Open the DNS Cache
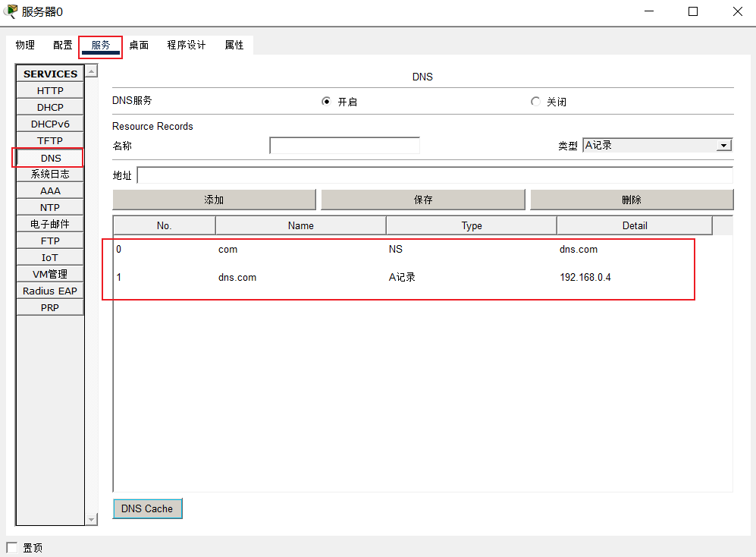Image resolution: width=756 pixels, height=557 pixels. 147,508
